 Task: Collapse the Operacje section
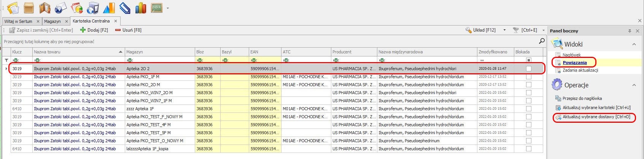[x=634, y=85]
